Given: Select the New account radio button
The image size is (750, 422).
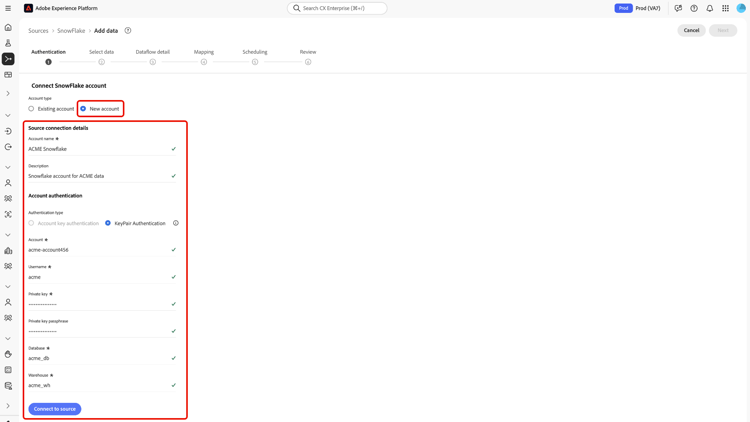Looking at the screenshot, I should coord(83,109).
